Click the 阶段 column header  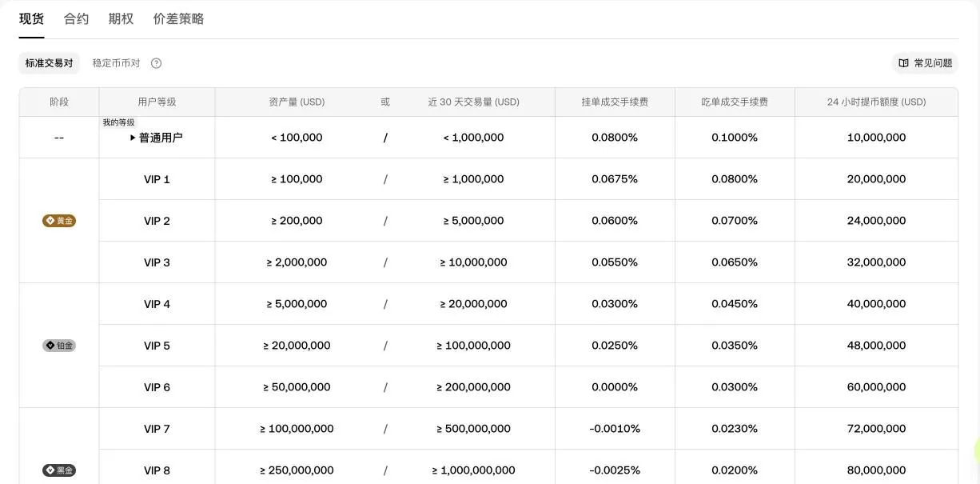pos(59,102)
